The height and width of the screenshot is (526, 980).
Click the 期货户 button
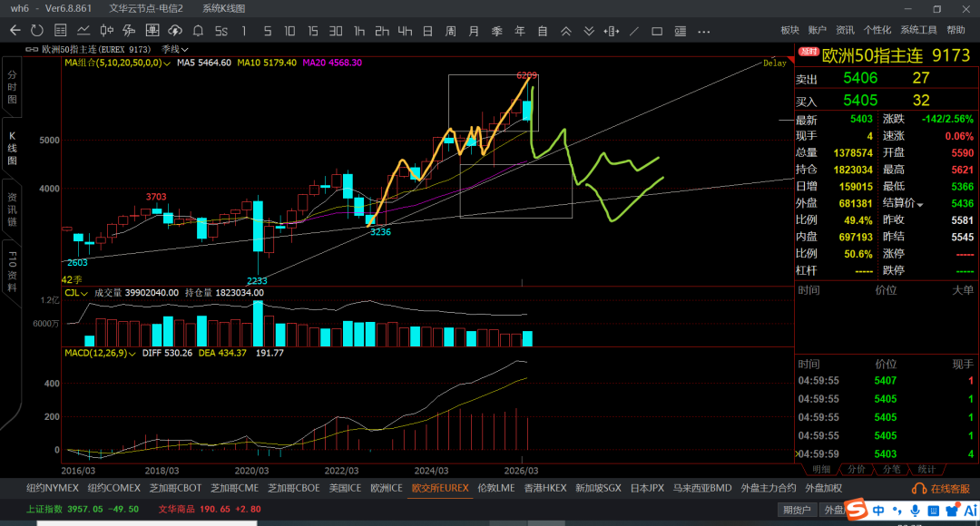797,511
